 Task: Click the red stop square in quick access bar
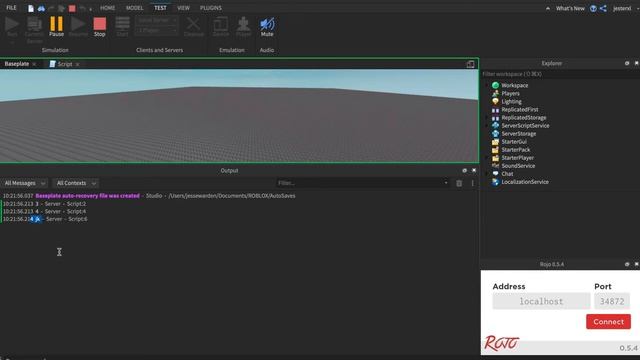(x=72, y=8)
